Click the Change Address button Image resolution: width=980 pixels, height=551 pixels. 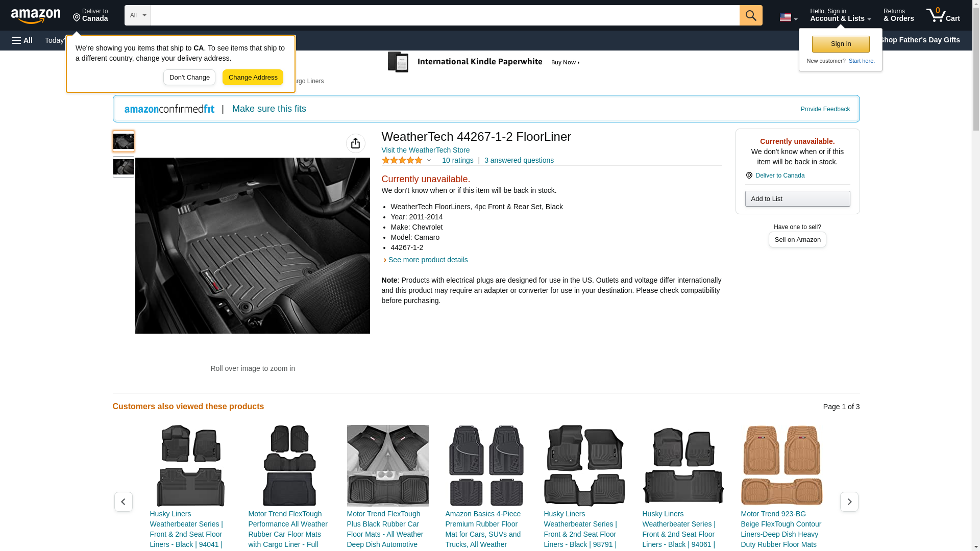253,78
